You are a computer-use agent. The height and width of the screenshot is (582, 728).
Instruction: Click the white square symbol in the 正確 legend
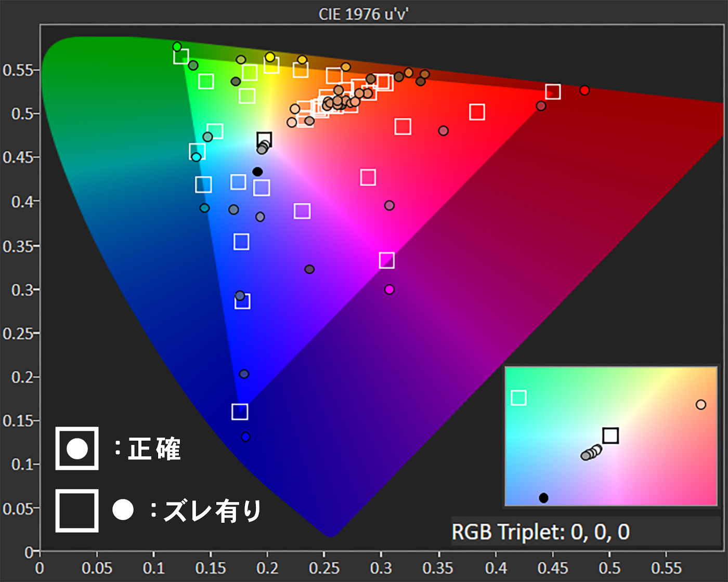(x=76, y=449)
